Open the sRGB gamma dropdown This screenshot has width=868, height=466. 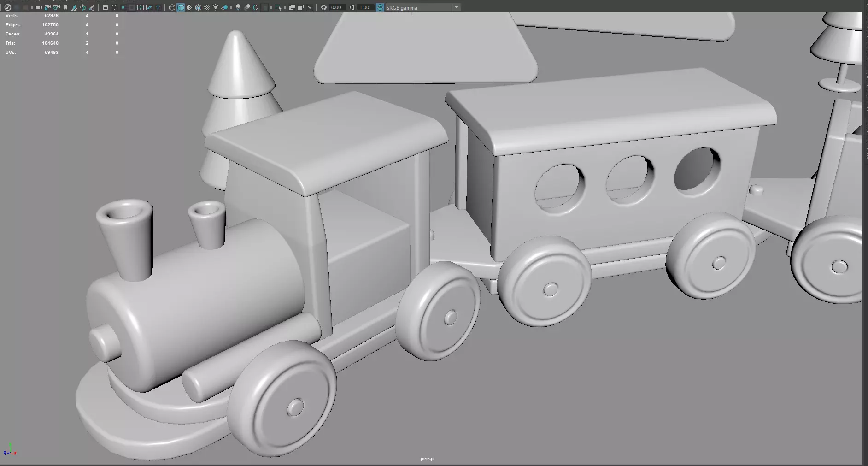tap(422, 7)
